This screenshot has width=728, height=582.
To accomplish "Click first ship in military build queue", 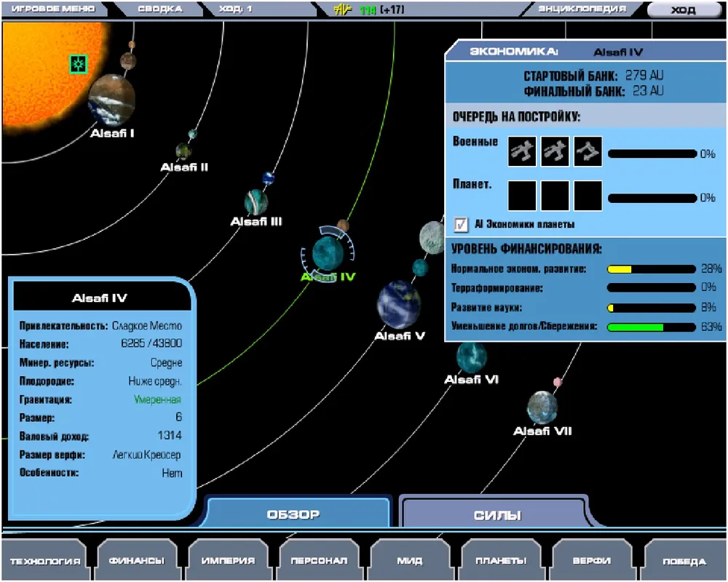I will [522, 151].
